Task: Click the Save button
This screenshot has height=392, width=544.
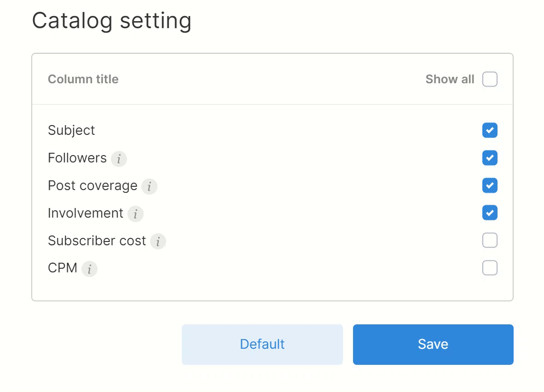Action: click(433, 344)
